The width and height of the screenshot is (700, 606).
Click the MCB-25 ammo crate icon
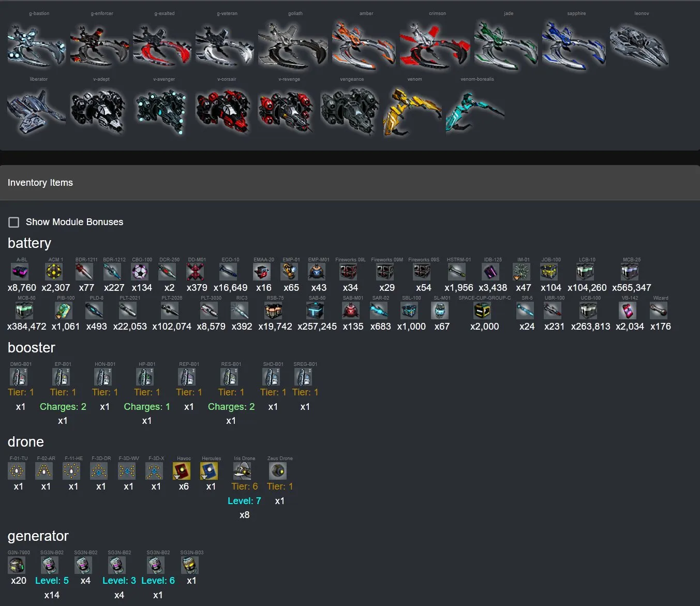[x=630, y=271]
